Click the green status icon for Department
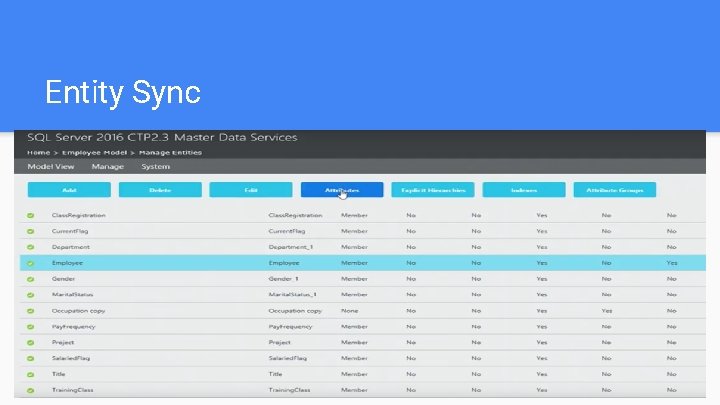The height and width of the screenshot is (405, 720). pyautogui.click(x=30, y=247)
